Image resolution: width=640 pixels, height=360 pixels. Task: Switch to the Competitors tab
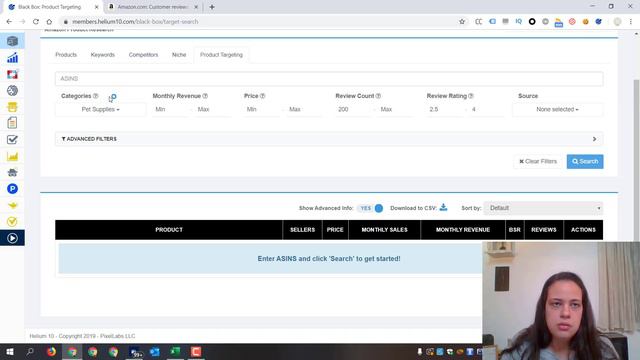[x=143, y=55]
